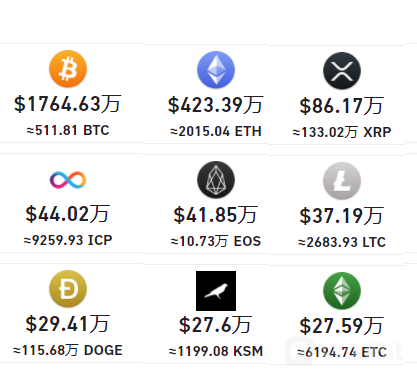Image resolution: width=417 pixels, height=381 pixels.
Task: Click the ICP infinity loop icon
Action: pyautogui.click(x=68, y=180)
